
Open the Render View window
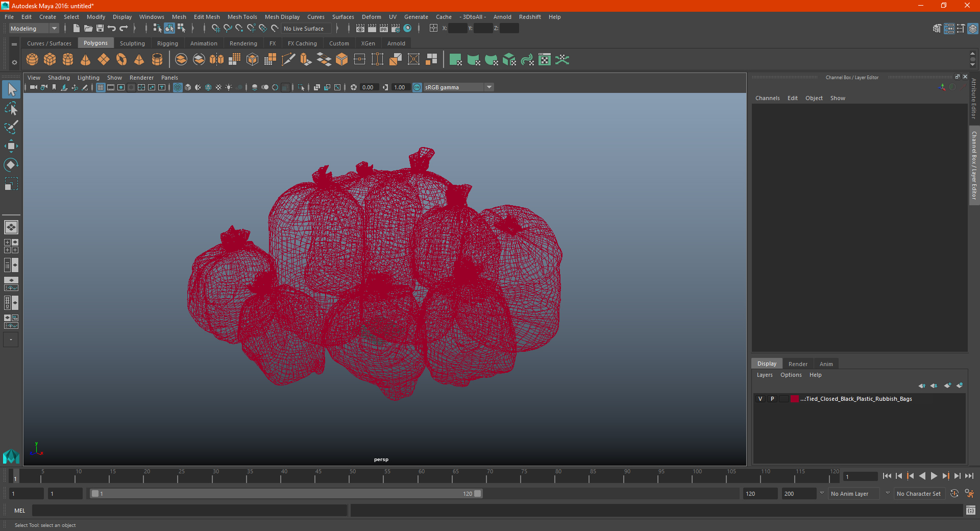[x=360, y=29]
